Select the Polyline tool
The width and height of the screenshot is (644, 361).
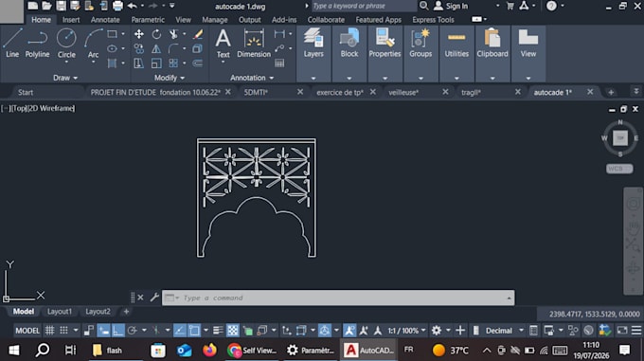click(37, 44)
